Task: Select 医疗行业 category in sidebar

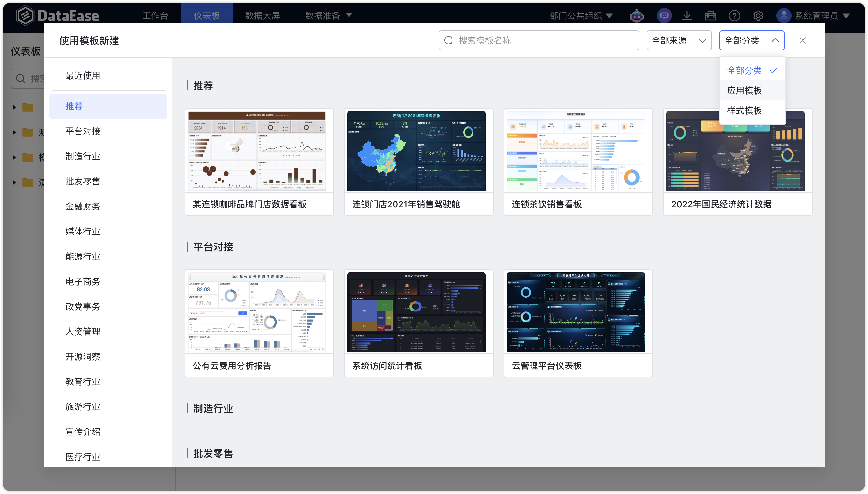Action: [x=108, y=457]
